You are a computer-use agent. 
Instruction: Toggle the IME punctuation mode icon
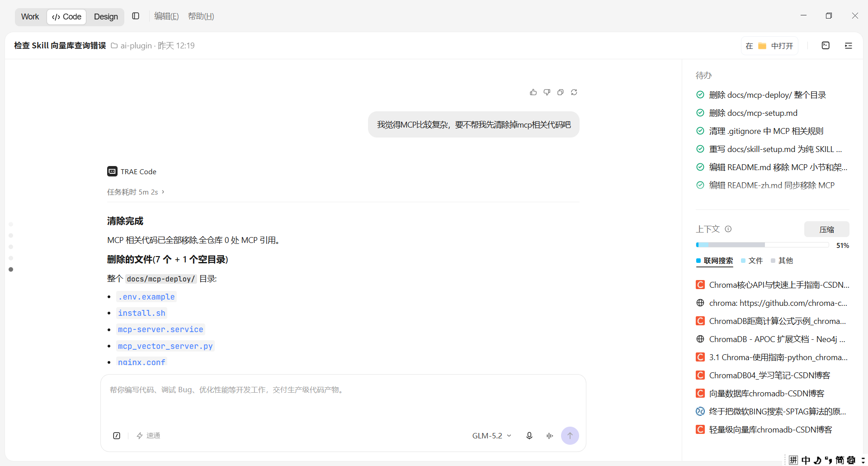click(x=828, y=460)
